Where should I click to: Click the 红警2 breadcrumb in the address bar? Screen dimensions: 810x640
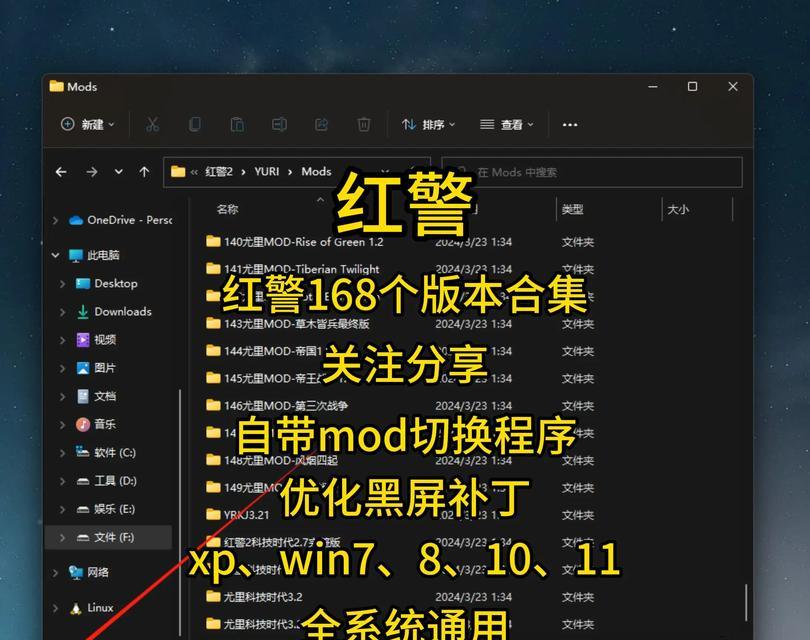pyautogui.click(x=219, y=171)
